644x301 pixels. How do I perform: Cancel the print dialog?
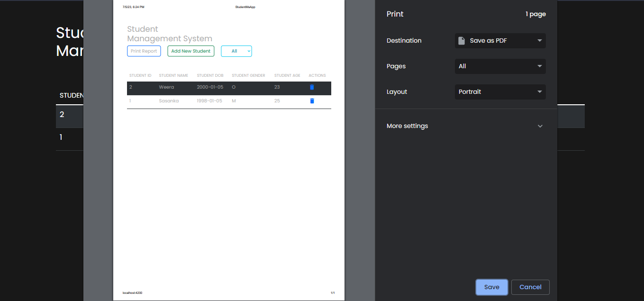(x=530, y=287)
